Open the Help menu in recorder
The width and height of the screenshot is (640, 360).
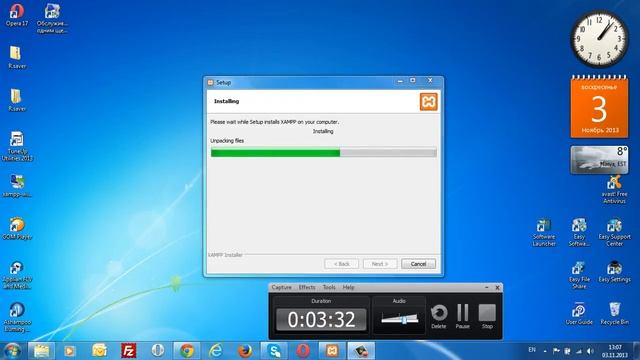click(x=348, y=287)
